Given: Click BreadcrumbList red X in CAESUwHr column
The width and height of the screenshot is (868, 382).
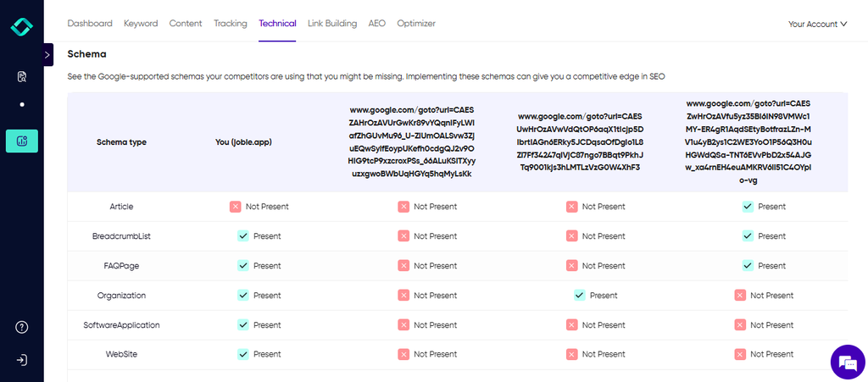Looking at the screenshot, I should coord(572,236).
